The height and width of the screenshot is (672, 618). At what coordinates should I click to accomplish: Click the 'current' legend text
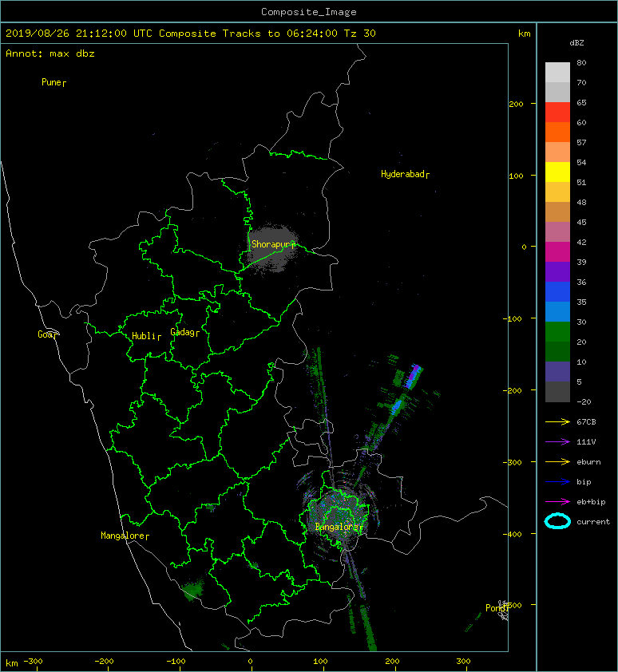coord(593,522)
